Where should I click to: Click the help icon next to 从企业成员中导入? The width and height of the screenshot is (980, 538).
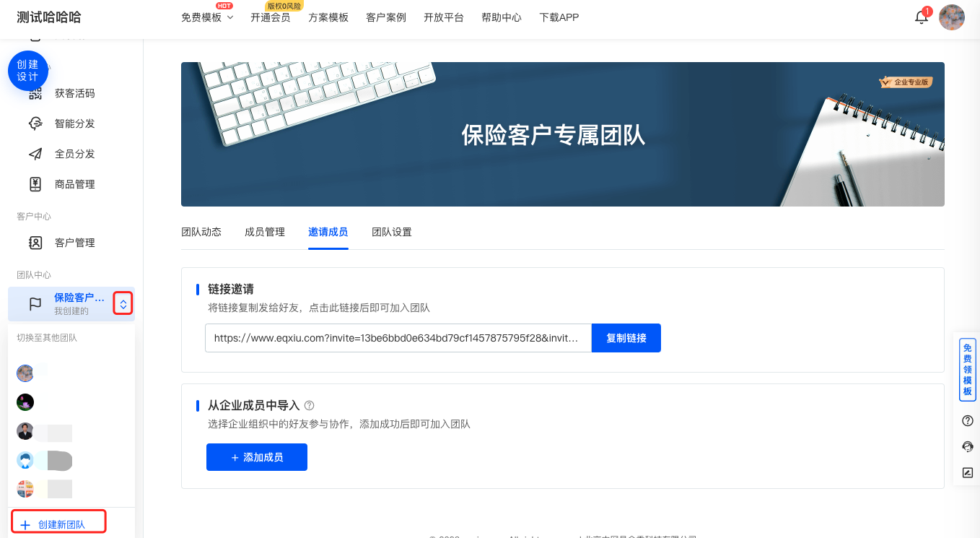(310, 406)
